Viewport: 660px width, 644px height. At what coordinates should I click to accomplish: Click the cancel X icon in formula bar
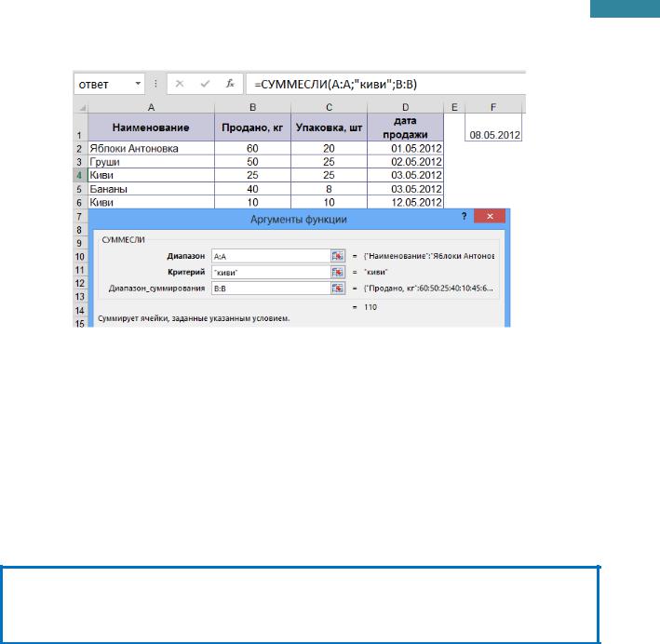point(180,84)
